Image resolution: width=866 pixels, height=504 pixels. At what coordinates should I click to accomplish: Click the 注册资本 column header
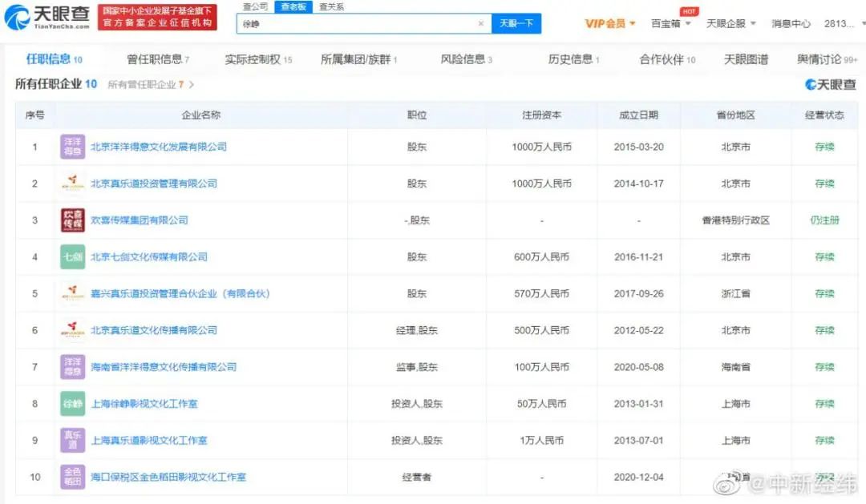542,115
